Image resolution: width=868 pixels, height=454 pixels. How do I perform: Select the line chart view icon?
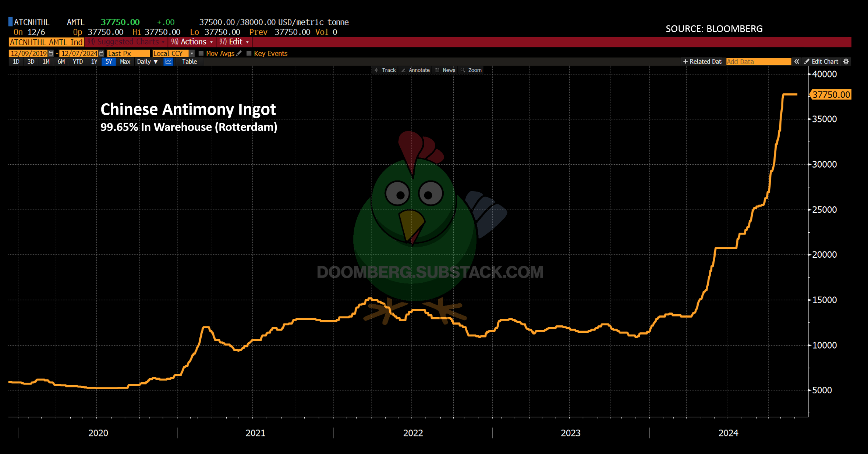tap(169, 61)
